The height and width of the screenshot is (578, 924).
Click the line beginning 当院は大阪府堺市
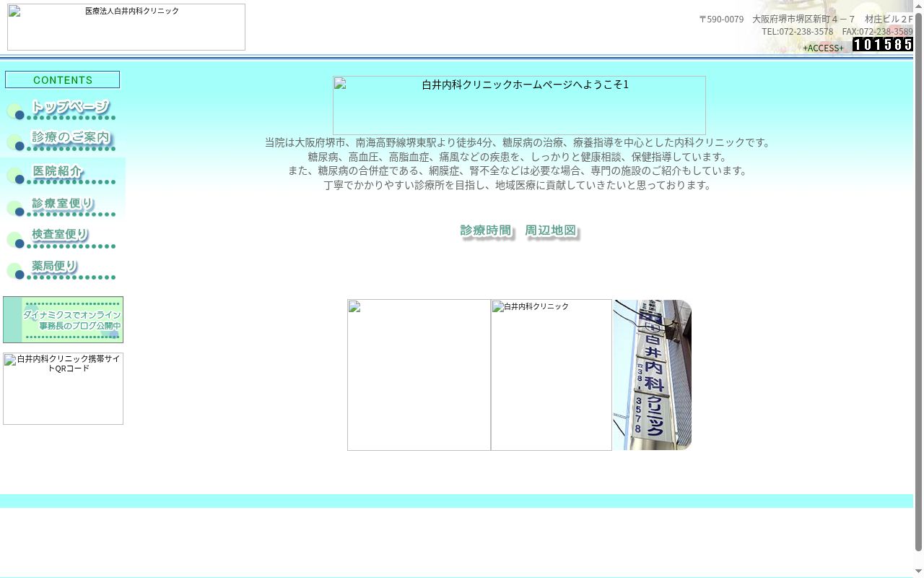pos(519,142)
